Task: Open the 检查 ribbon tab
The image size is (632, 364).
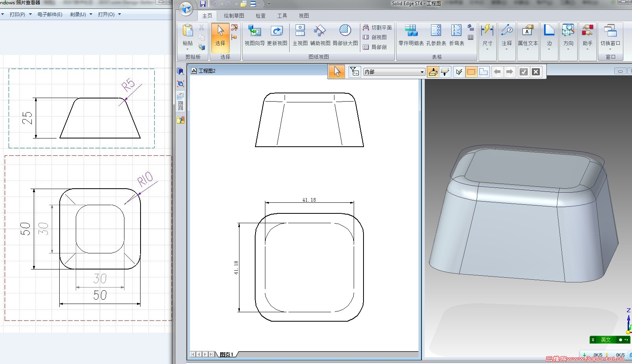Action: [x=260, y=16]
